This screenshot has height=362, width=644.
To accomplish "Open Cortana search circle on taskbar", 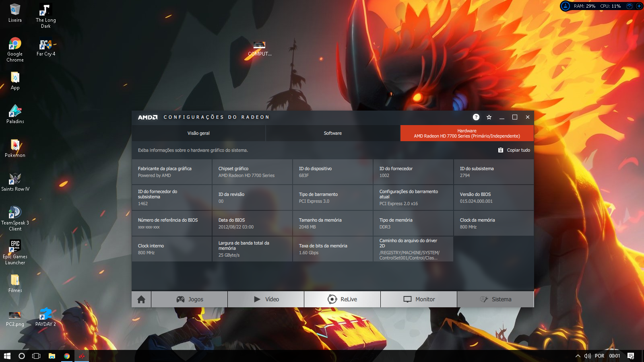I will [22, 356].
